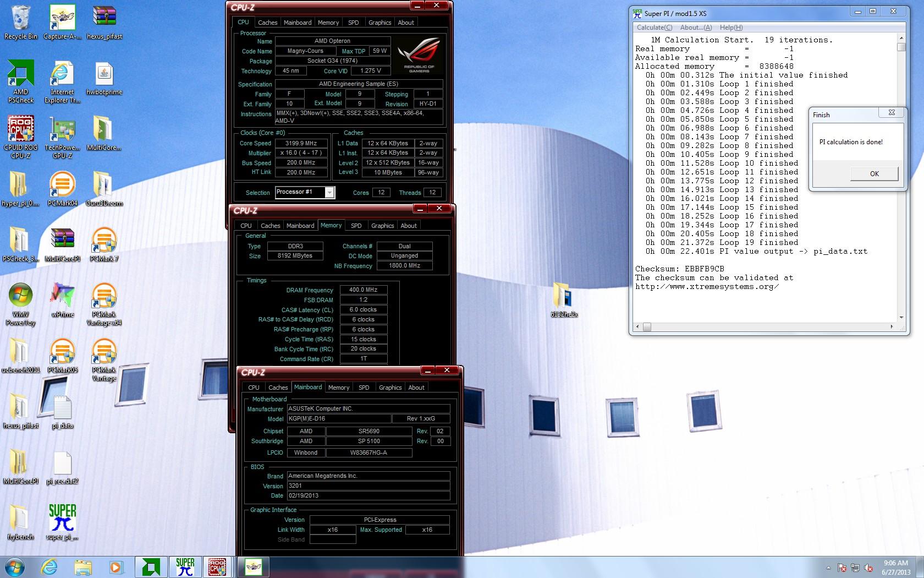
Task: Open Internet Explorer desktop shortcut
Action: coord(62,81)
